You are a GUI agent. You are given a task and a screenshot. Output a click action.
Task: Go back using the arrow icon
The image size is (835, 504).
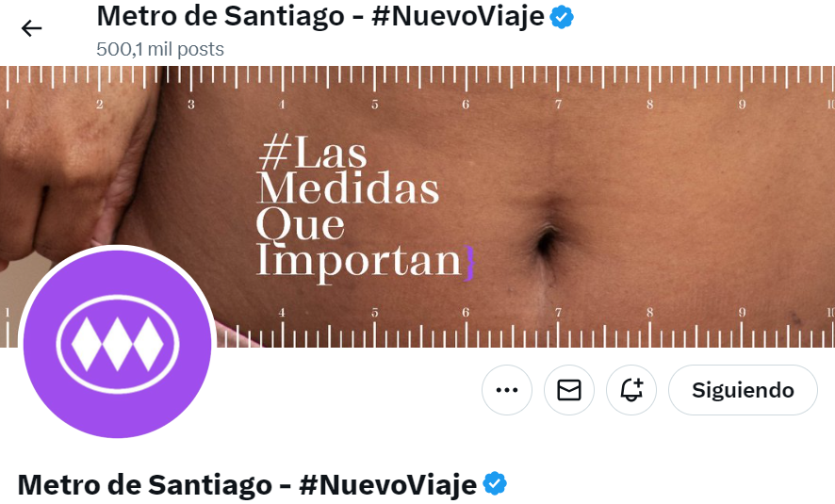click(x=31, y=28)
